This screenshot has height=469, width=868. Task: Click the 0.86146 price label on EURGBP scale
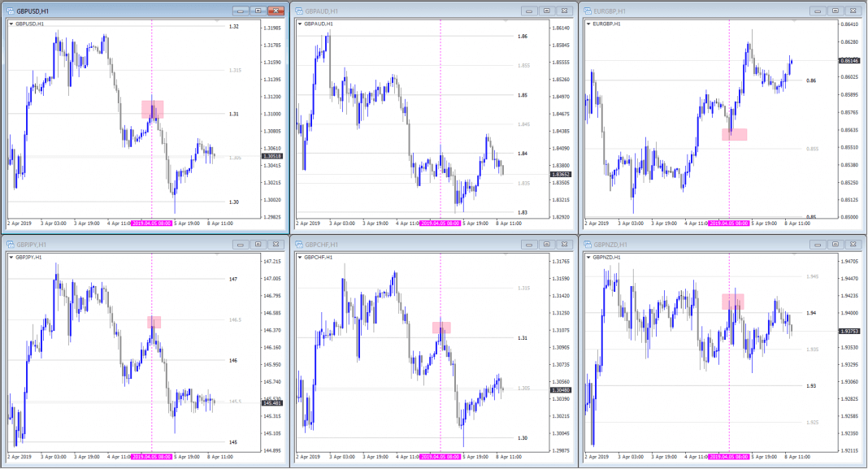[850, 61]
